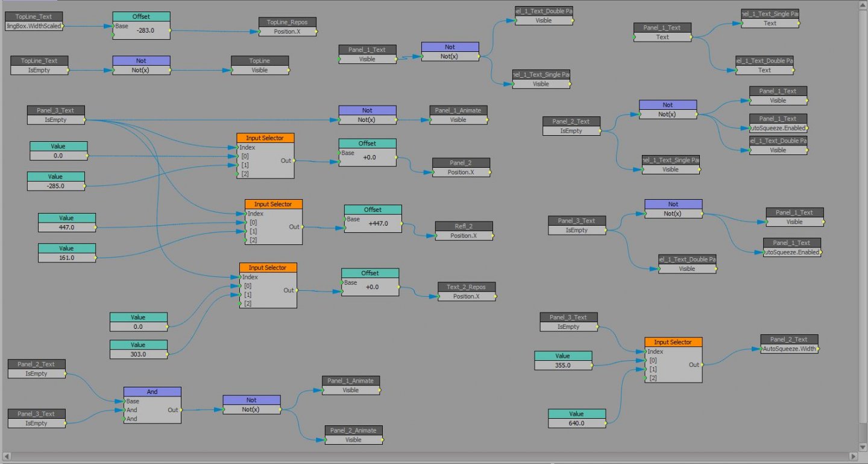Click the Panel_2_Animate Visible node

coord(353,435)
